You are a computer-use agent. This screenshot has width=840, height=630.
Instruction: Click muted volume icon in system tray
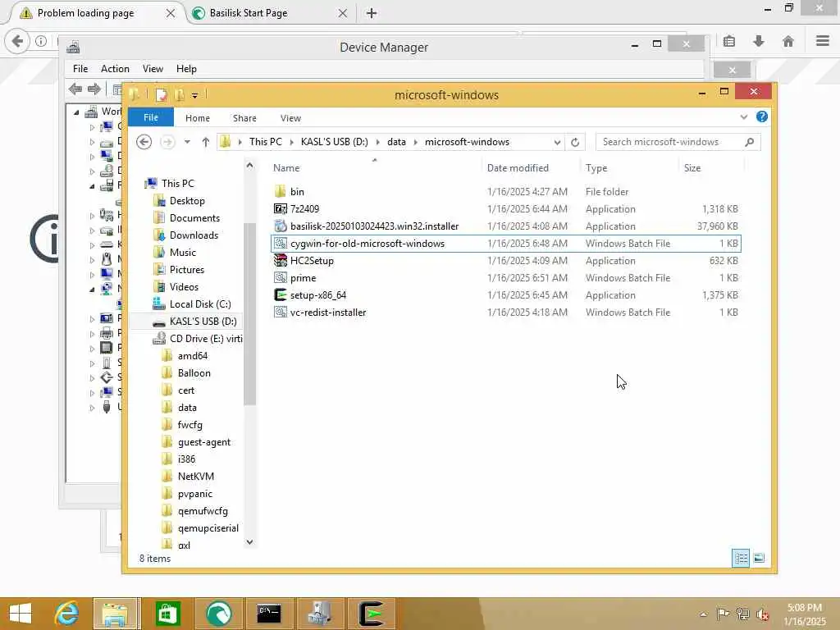762,614
